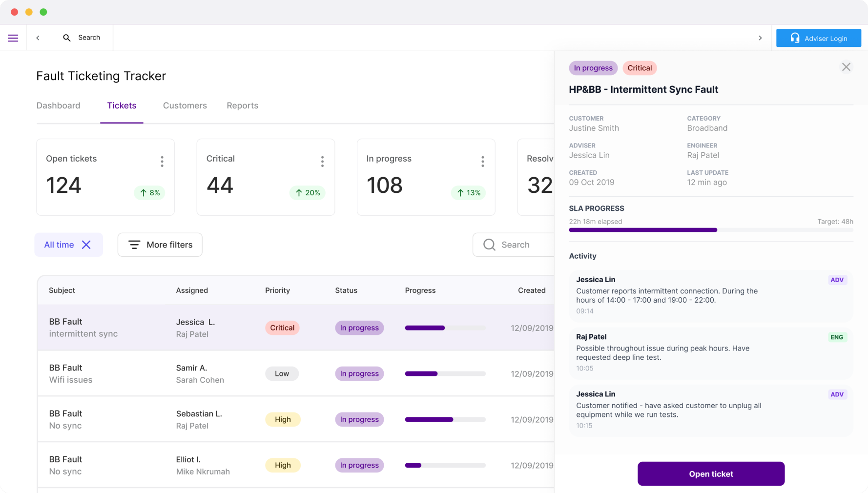Sort by the Progress column header

[420, 290]
